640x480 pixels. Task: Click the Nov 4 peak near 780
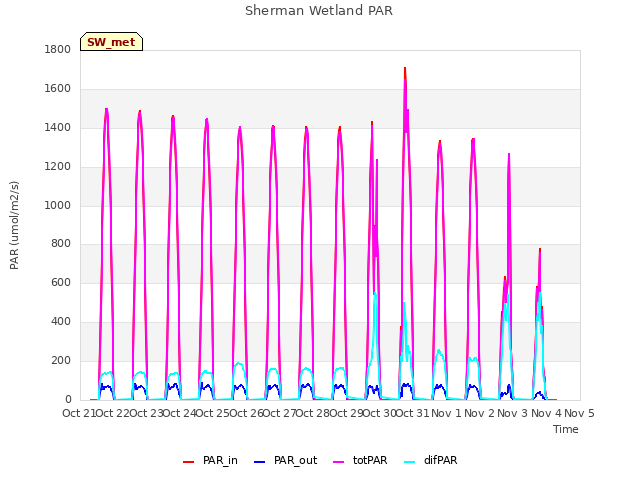pyautogui.click(x=540, y=249)
